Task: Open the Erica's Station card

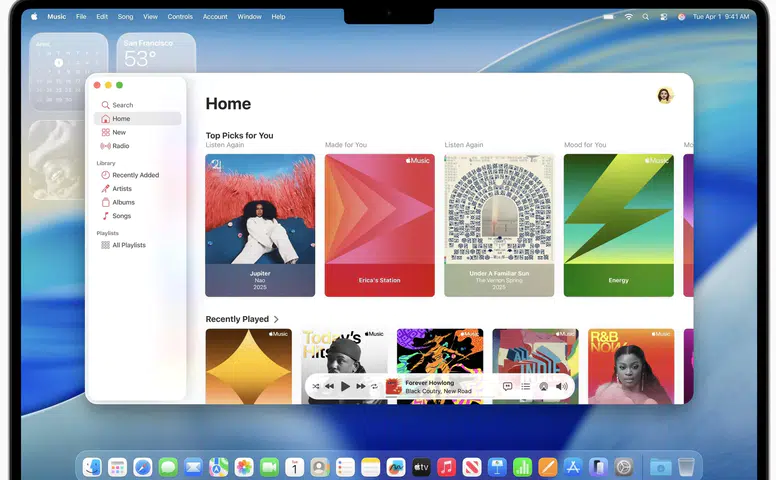Action: [380, 226]
